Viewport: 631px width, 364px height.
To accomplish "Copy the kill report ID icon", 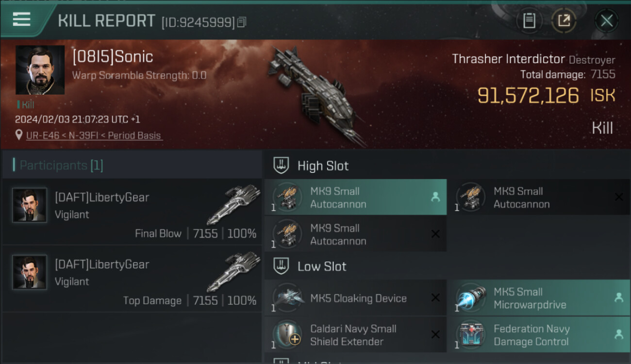I will point(242,22).
